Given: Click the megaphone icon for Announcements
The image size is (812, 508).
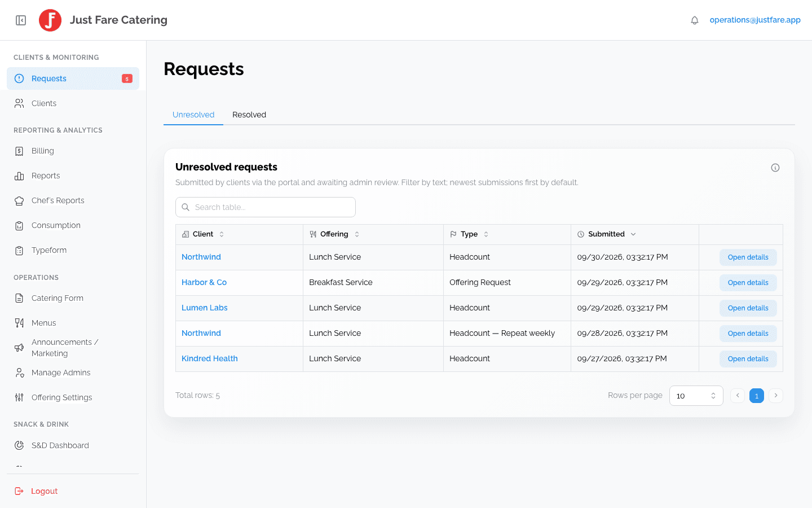Looking at the screenshot, I should tap(19, 348).
